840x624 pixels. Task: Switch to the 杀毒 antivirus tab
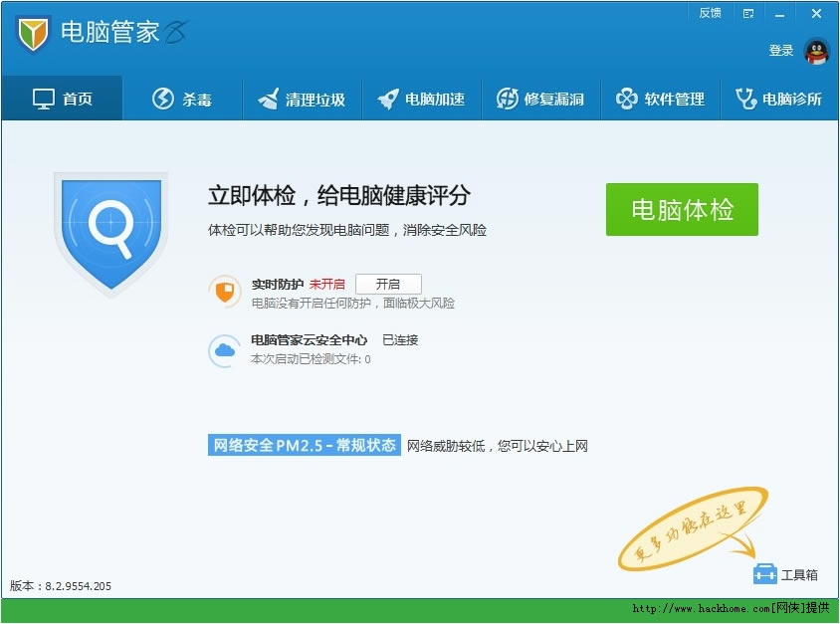(x=182, y=99)
